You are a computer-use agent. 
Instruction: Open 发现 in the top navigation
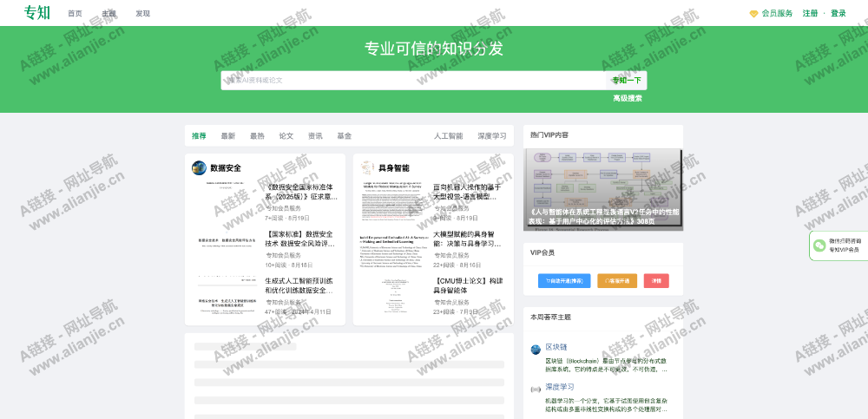tap(142, 14)
